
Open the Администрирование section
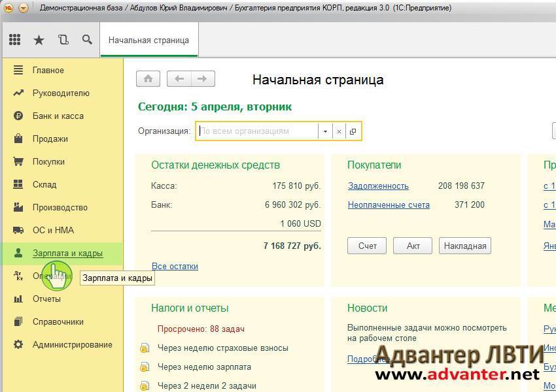pyautogui.click(x=73, y=344)
